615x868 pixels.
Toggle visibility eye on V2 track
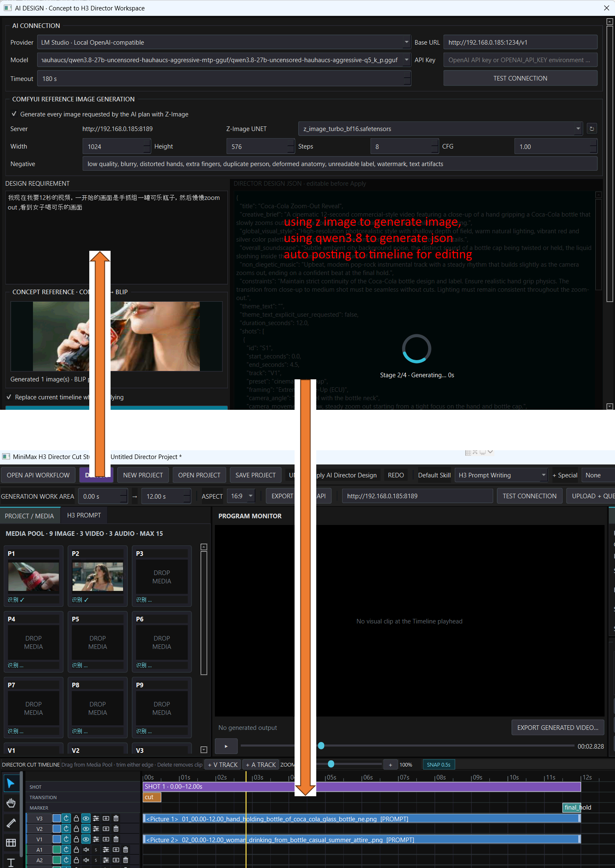86,829
